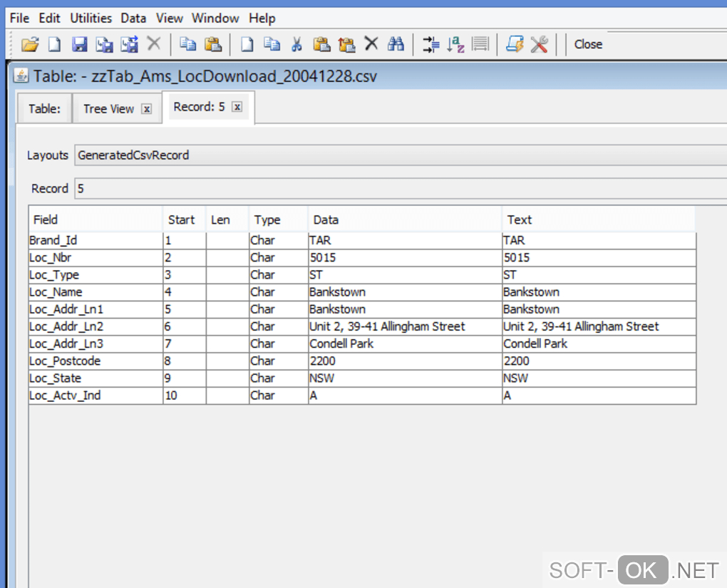Select the Brand_Id field row

pos(362,240)
